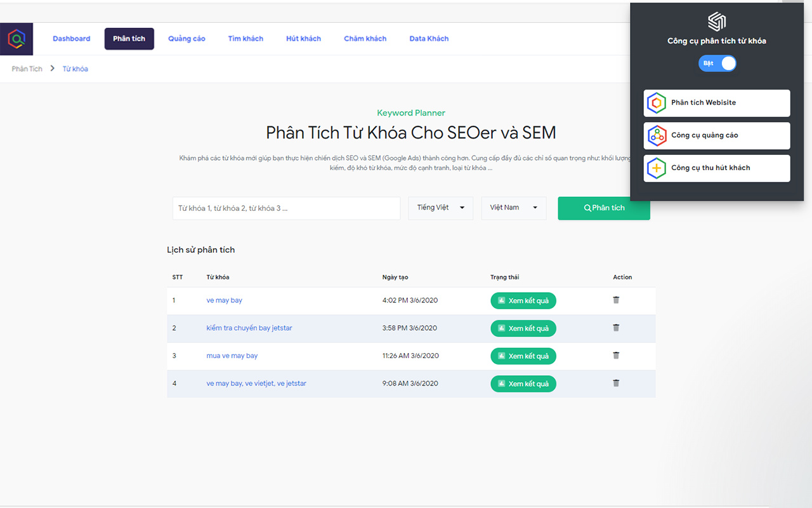Click the Trạng thái column header
This screenshot has height=508, width=812.
tap(504, 277)
